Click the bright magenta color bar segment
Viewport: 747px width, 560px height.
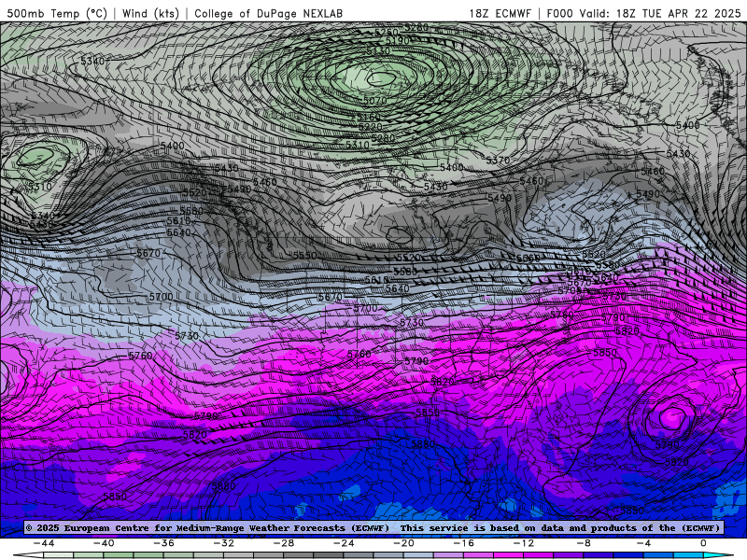tap(509, 555)
